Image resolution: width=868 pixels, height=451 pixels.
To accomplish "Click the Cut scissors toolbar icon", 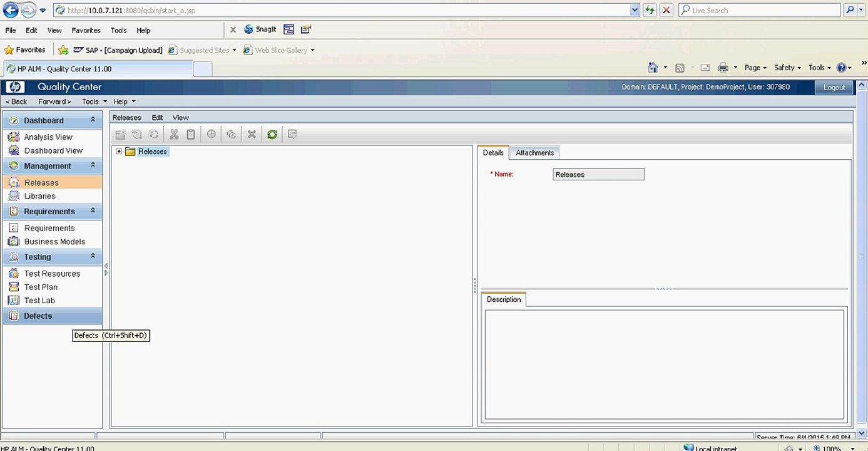I will 174,135.
